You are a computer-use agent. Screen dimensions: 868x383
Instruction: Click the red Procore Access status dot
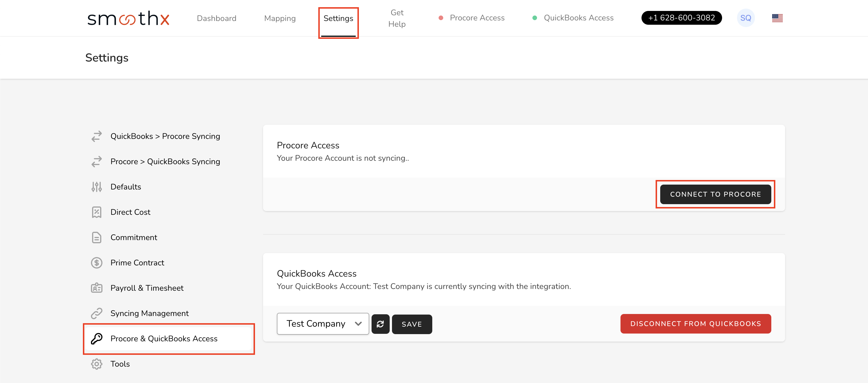tap(440, 18)
